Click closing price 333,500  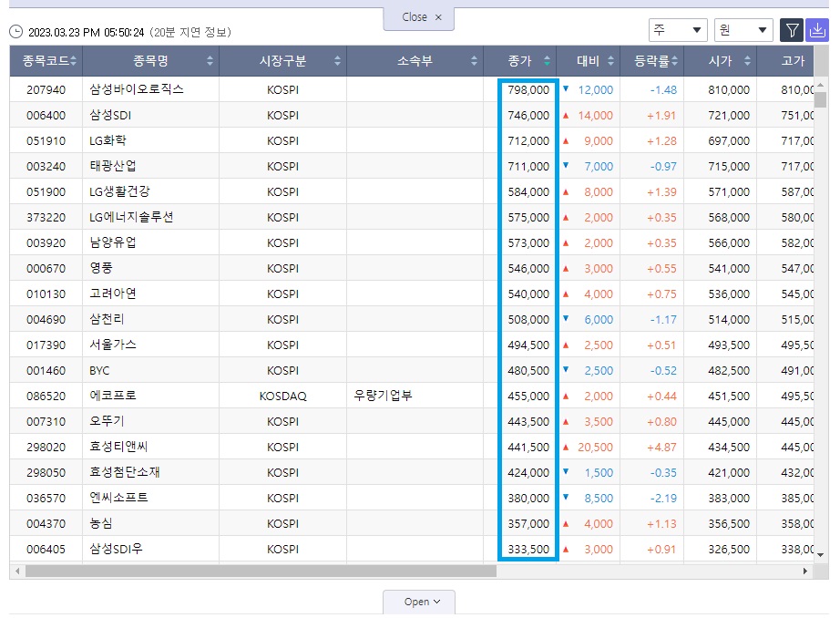point(528,550)
